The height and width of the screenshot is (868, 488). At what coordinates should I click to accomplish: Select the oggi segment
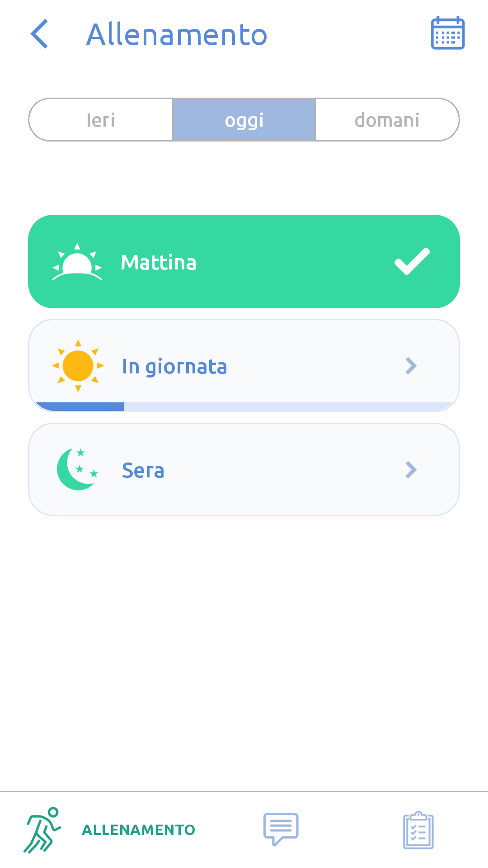pyautogui.click(x=244, y=120)
